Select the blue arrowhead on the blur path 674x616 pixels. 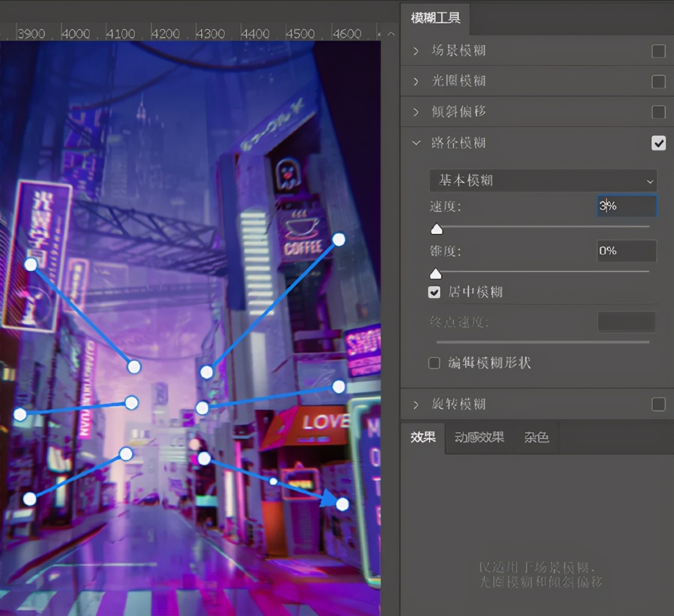(329, 498)
